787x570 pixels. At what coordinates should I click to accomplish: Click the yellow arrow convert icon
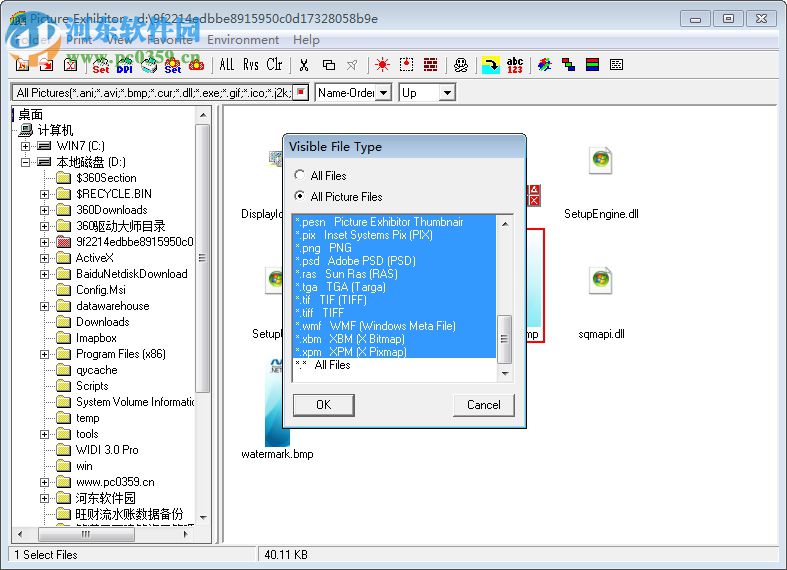pyautogui.click(x=490, y=65)
